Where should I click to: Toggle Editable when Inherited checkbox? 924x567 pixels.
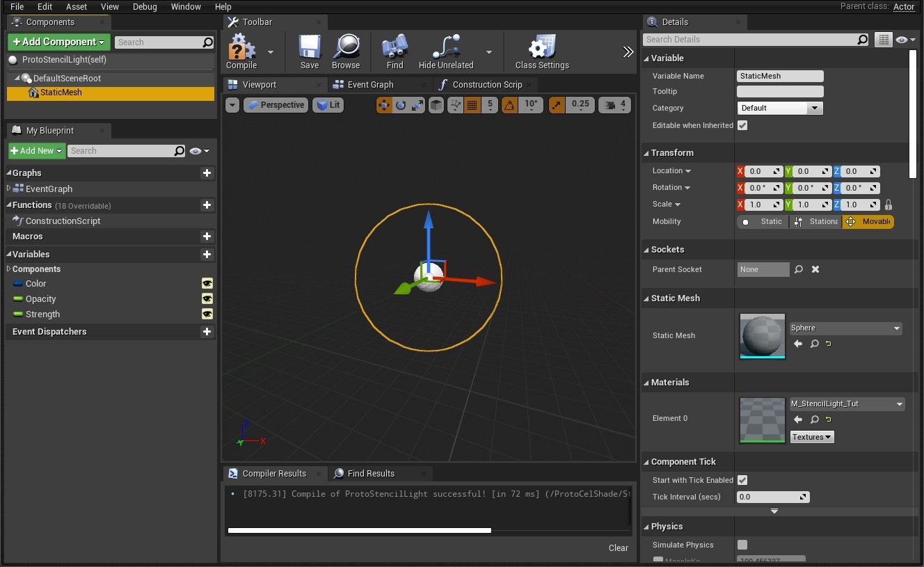tap(742, 125)
